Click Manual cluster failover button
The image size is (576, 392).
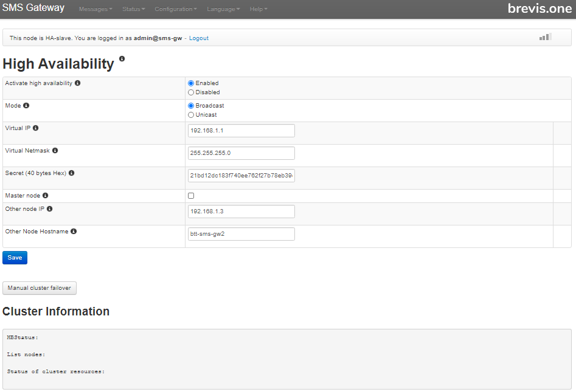point(40,288)
